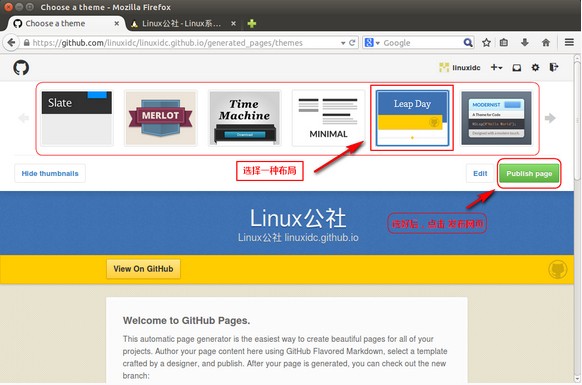Open the linuxidc user profile
The width and height of the screenshot is (582, 385).
[460, 68]
